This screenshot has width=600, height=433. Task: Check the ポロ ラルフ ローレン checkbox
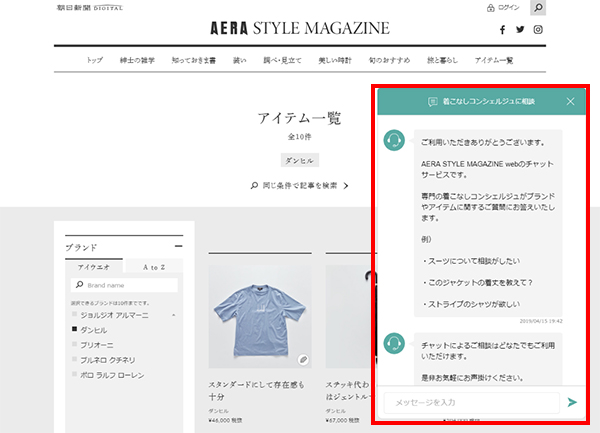pyautogui.click(x=75, y=374)
